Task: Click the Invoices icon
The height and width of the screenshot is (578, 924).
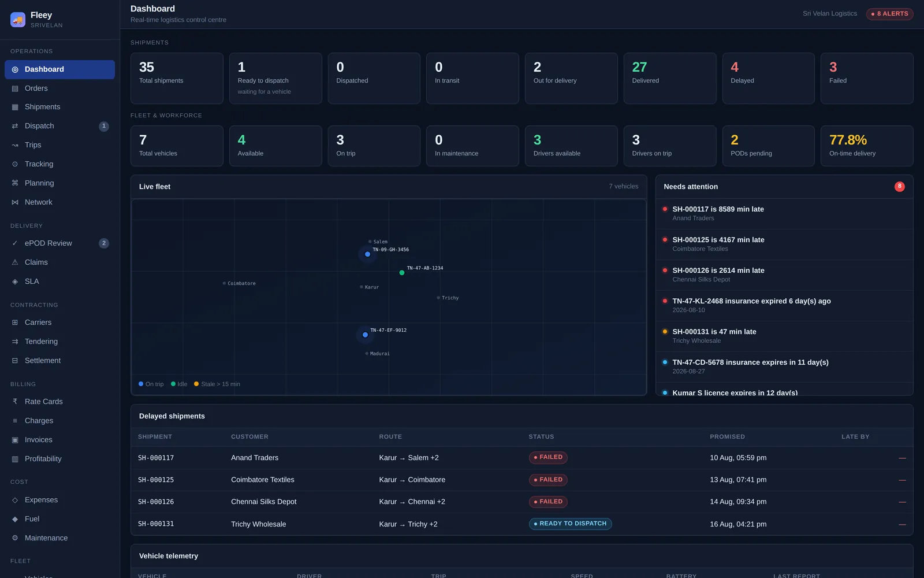Action: [15, 440]
